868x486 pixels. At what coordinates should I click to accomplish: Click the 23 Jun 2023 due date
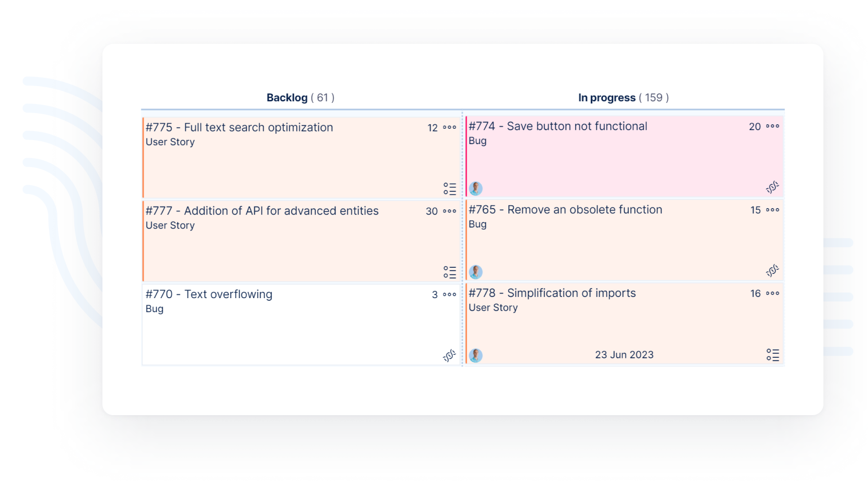[624, 355]
